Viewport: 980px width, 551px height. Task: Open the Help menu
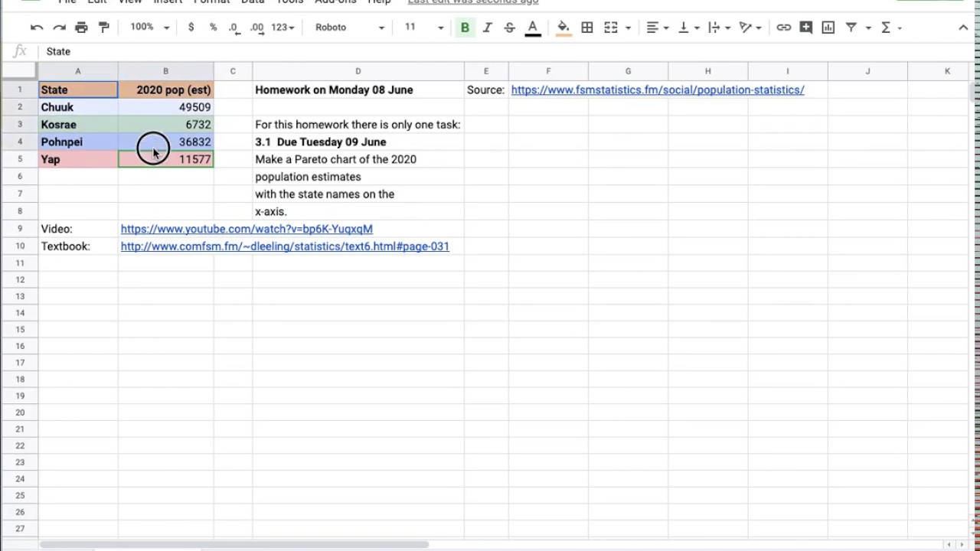click(x=379, y=2)
